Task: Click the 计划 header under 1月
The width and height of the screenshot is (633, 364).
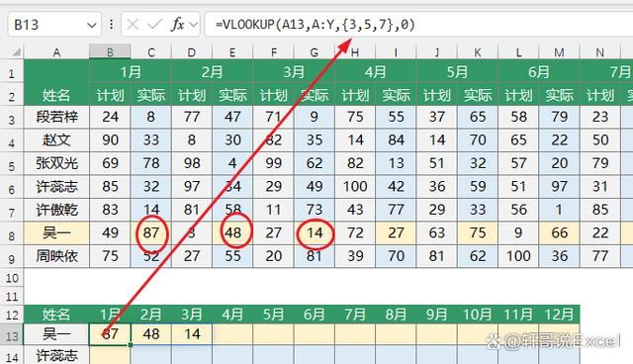Action: coord(110,95)
